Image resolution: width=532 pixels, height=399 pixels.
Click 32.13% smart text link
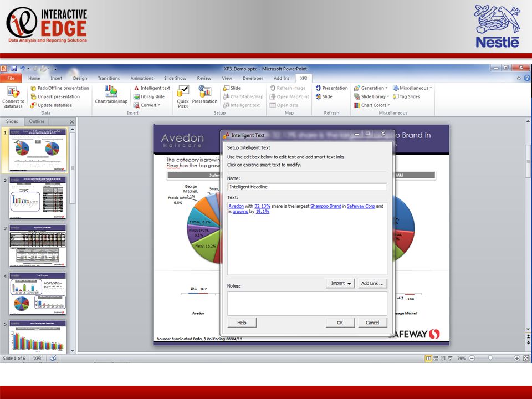coord(262,206)
